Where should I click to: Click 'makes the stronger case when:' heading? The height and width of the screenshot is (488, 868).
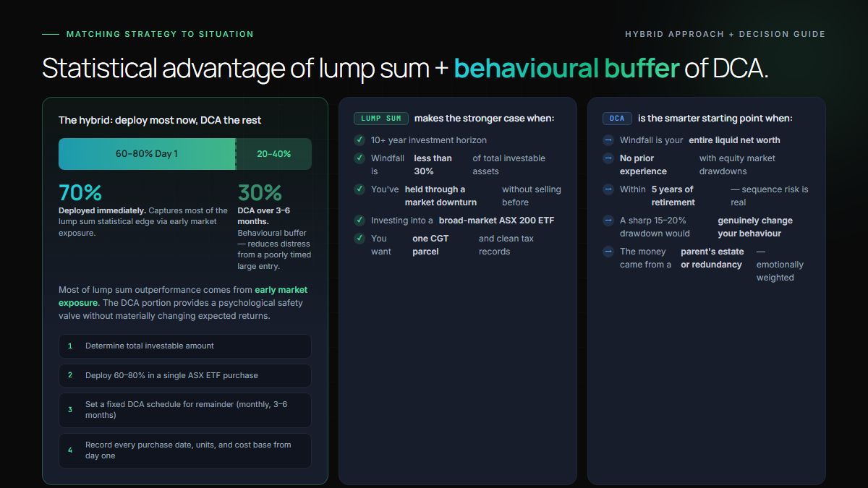click(x=484, y=119)
